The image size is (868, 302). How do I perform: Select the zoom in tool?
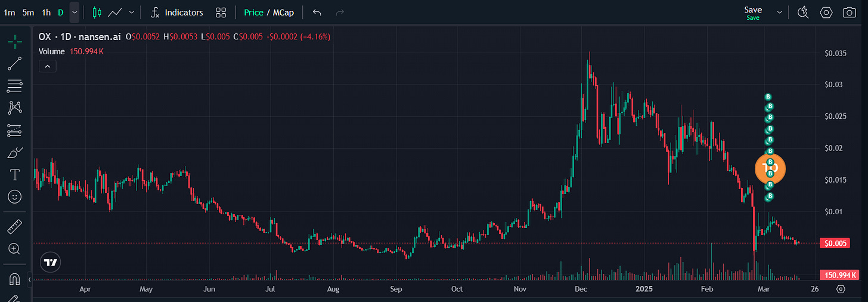point(15,249)
